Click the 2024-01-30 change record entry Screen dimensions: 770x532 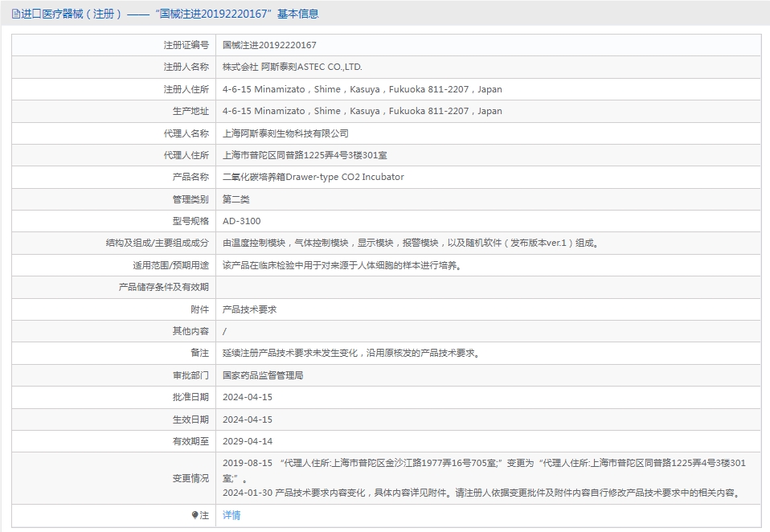pyautogui.click(x=482, y=493)
